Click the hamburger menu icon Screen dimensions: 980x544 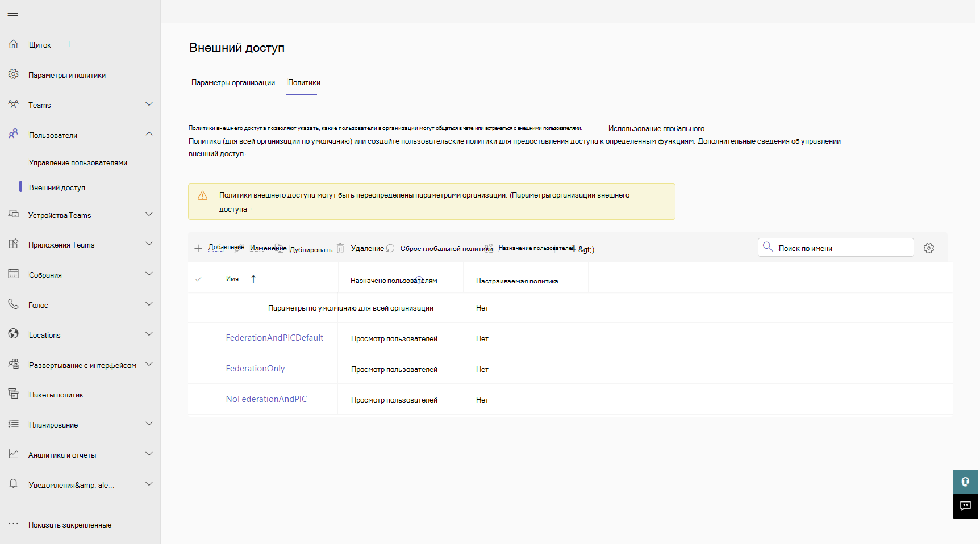tap(13, 13)
